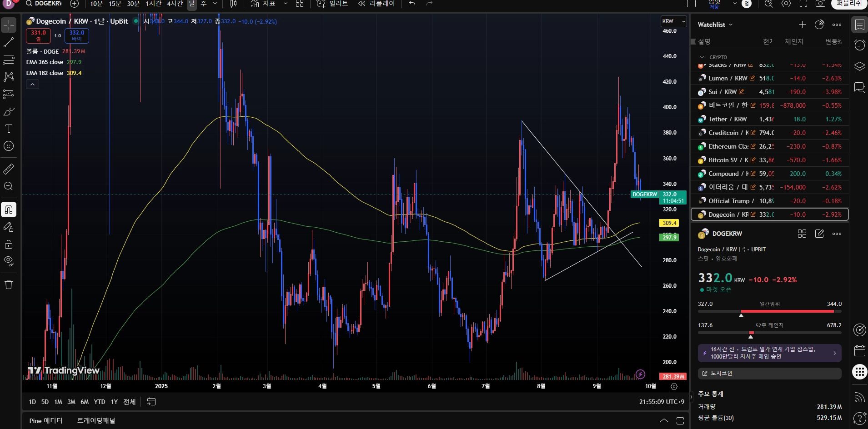This screenshot has width=868, height=429.
Task: Open chart axis settings gear
Action: pyautogui.click(x=674, y=386)
